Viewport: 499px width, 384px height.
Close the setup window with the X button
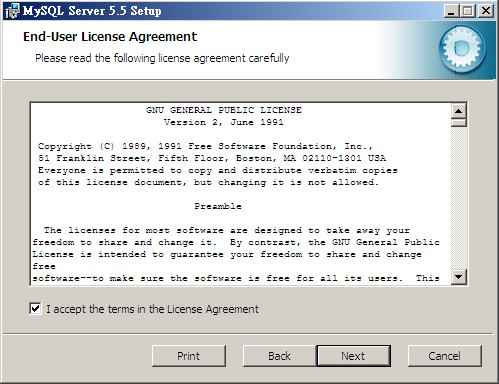[486, 11]
